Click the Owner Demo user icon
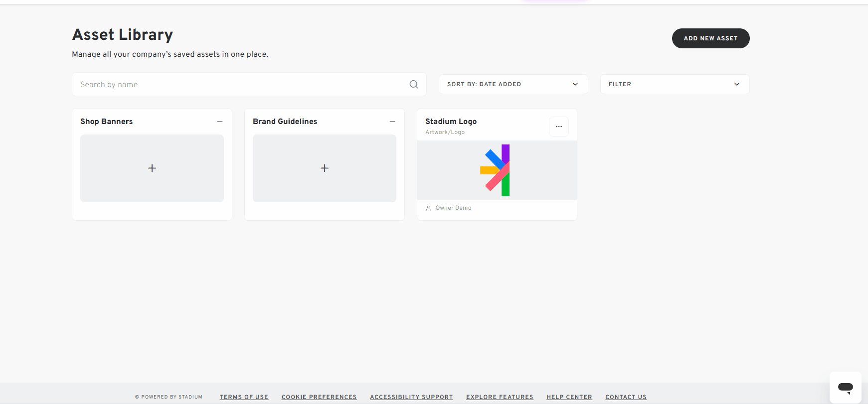868x404 pixels. (428, 208)
